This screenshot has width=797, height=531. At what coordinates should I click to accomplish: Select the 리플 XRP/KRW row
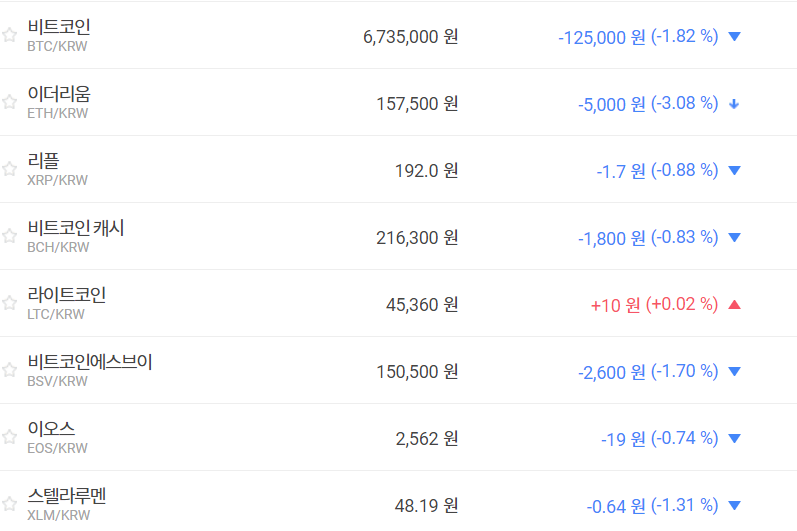44,161
